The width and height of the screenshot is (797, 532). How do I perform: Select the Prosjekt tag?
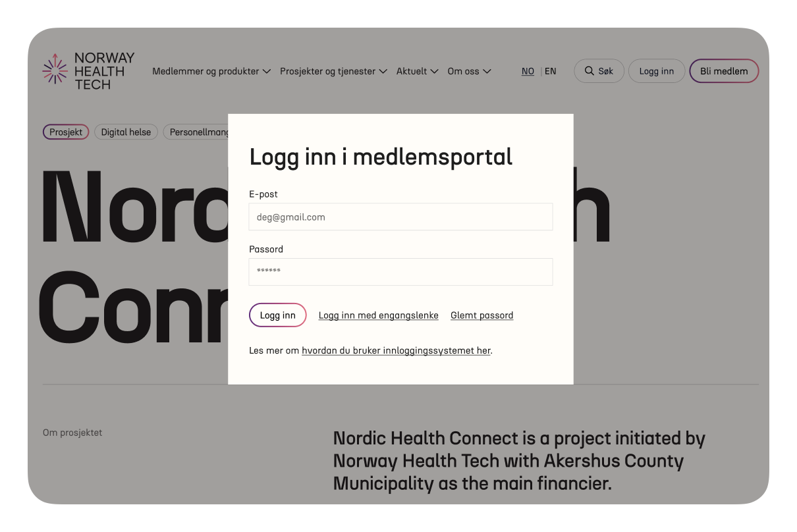click(66, 132)
